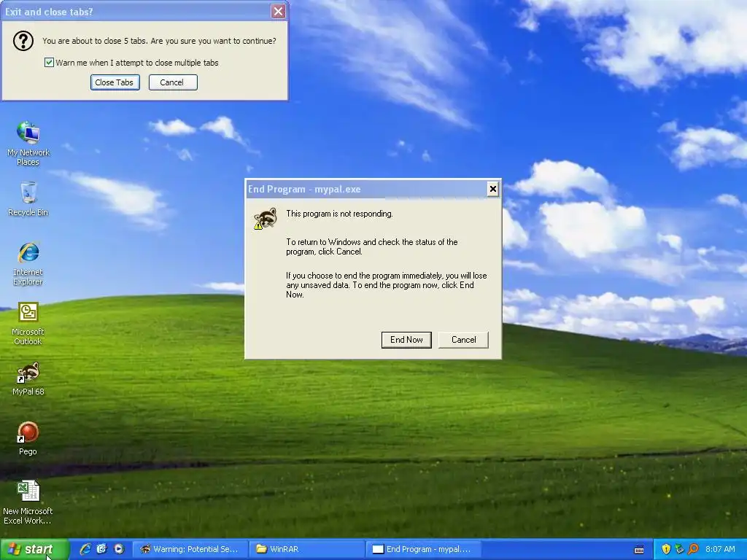Click the question mark icon in tabs dialog
Image resolution: width=747 pixels, height=560 pixels.
(23, 41)
